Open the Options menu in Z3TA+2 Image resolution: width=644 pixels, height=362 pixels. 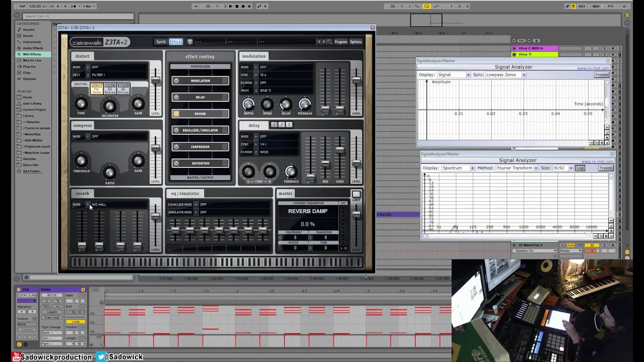[x=356, y=42]
